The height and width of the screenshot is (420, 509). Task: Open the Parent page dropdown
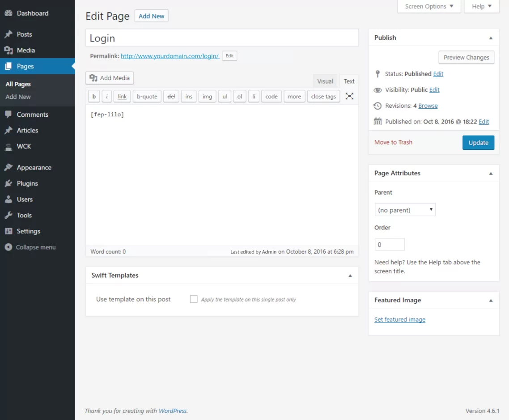click(405, 210)
